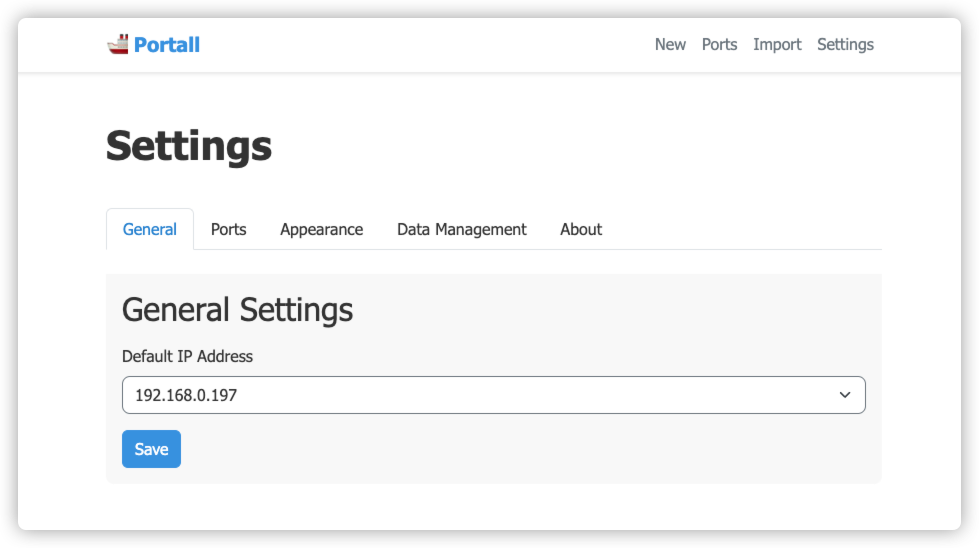Viewport: 979px width, 548px height.
Task: Show the About tab
Action: (581, 230)
